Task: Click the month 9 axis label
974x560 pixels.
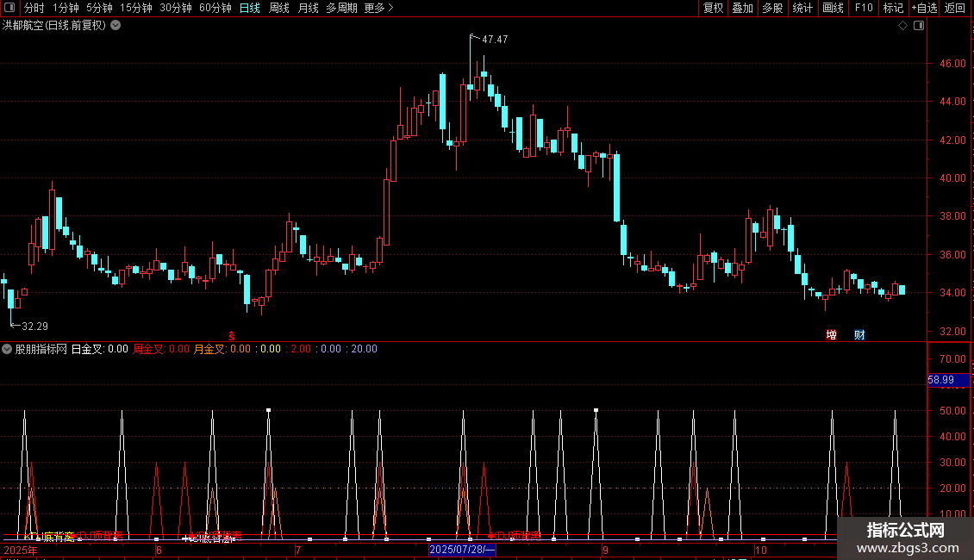Action: (x=605, y=550)
